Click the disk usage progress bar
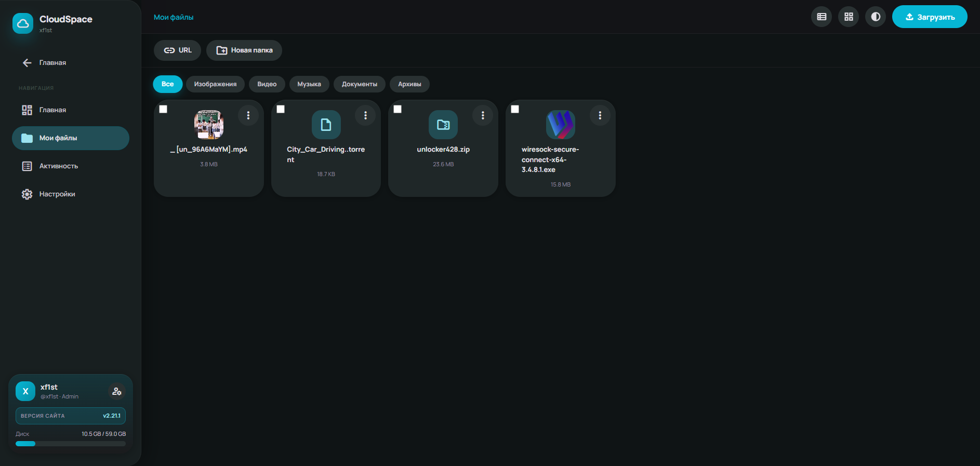The width and height of the screenshot is (980, 466). (71, 444)
